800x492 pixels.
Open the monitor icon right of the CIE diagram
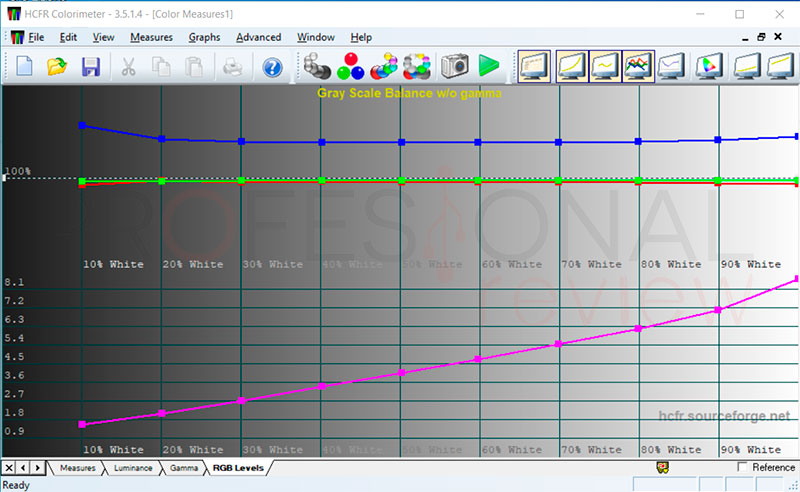747,66
